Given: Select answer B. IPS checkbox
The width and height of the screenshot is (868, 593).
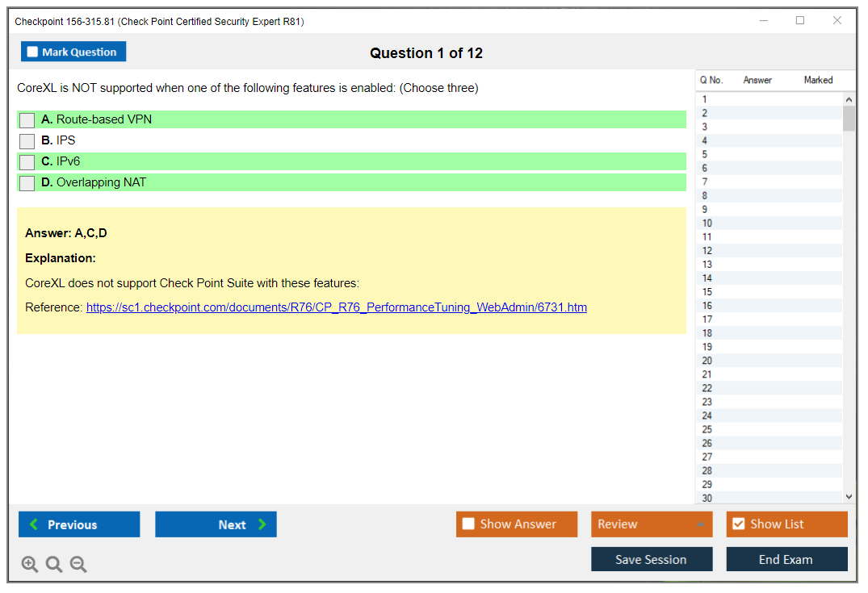Looking at the screenshot, I should pos(27,141).
